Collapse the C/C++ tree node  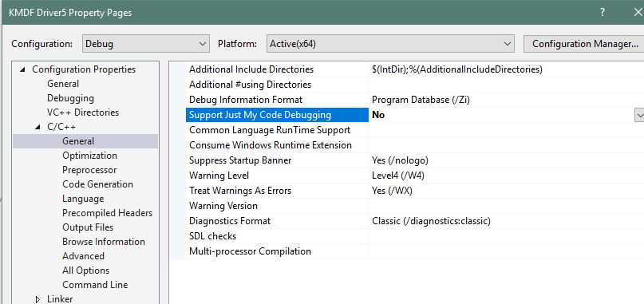[x=38, y=127]
